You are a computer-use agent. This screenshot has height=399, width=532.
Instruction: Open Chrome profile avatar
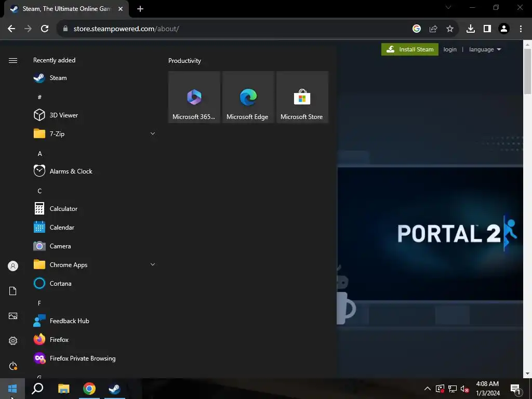(x=504, y=29)
